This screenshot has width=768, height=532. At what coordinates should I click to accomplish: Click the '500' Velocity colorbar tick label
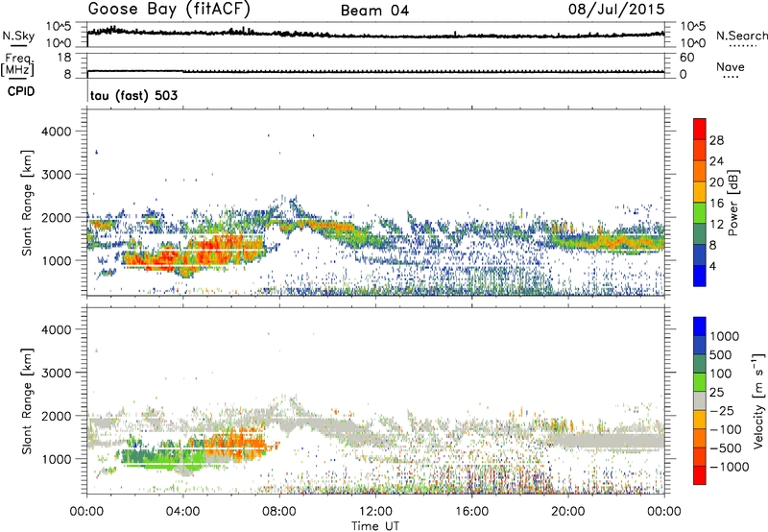[x=721, y=354]
